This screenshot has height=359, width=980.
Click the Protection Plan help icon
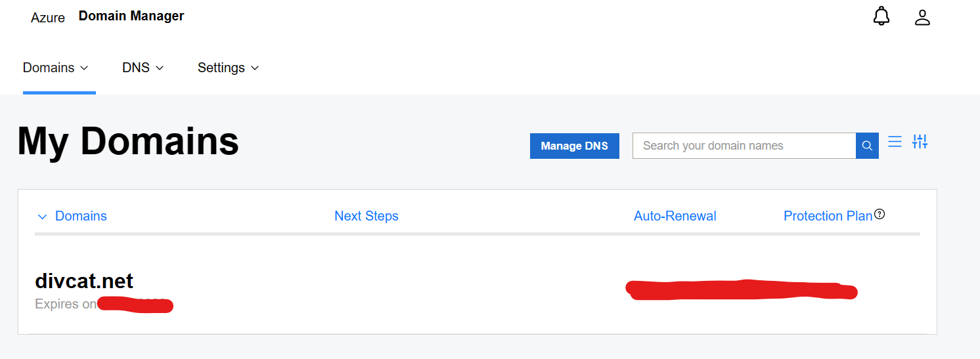click(x=880, y=214)
